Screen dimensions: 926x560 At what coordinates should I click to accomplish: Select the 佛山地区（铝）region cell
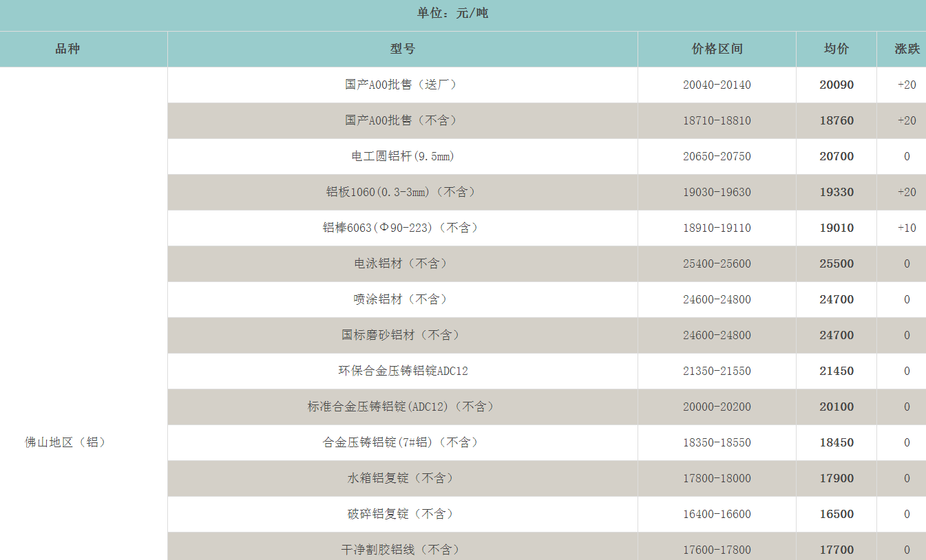click(67, 442)
